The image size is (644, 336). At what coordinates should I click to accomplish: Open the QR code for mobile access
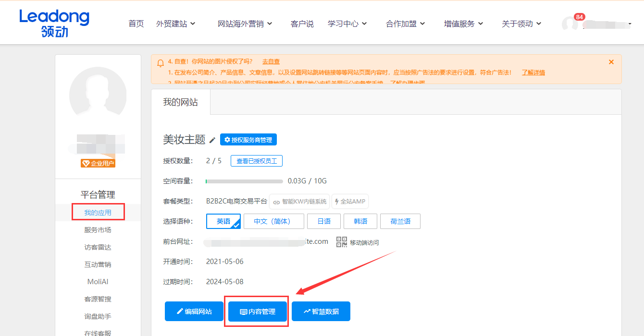(x=342, y=242)
